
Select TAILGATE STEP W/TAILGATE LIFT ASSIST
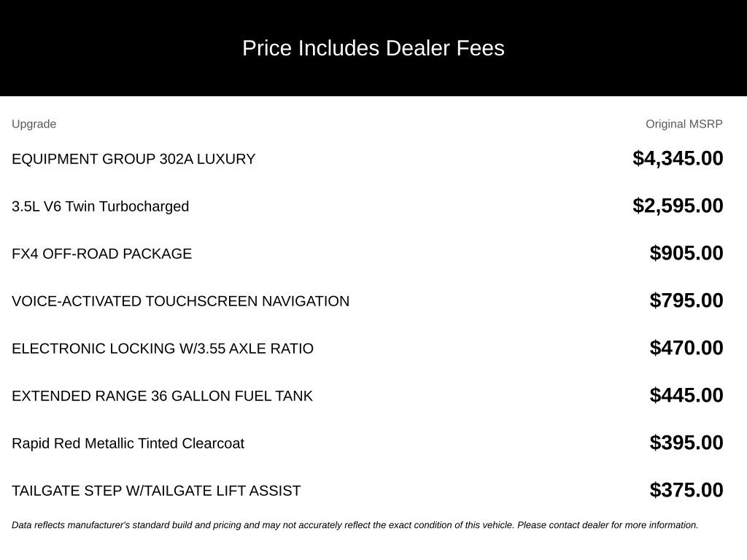(156, 491)
